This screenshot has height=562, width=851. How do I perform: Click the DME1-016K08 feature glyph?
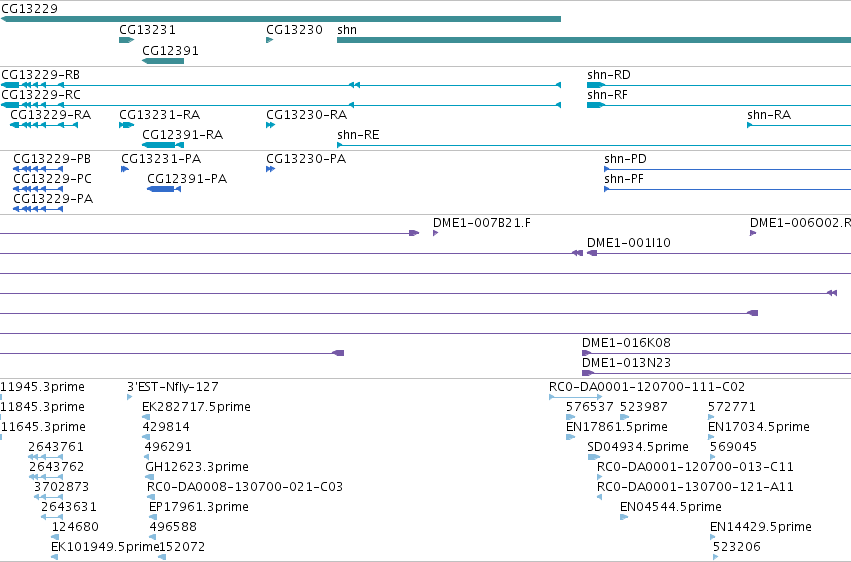pos(587,353)
